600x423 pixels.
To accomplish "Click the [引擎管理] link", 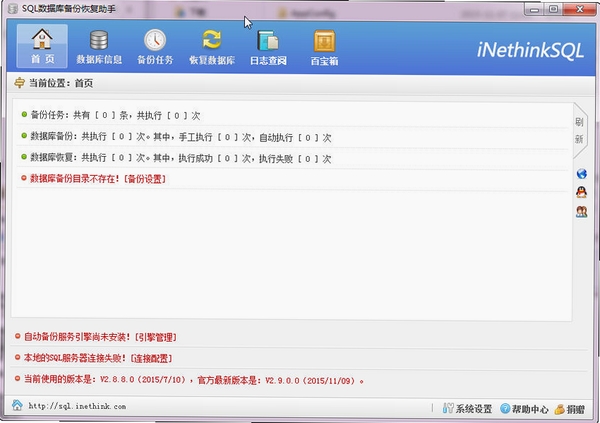I will tap(156, 337).
